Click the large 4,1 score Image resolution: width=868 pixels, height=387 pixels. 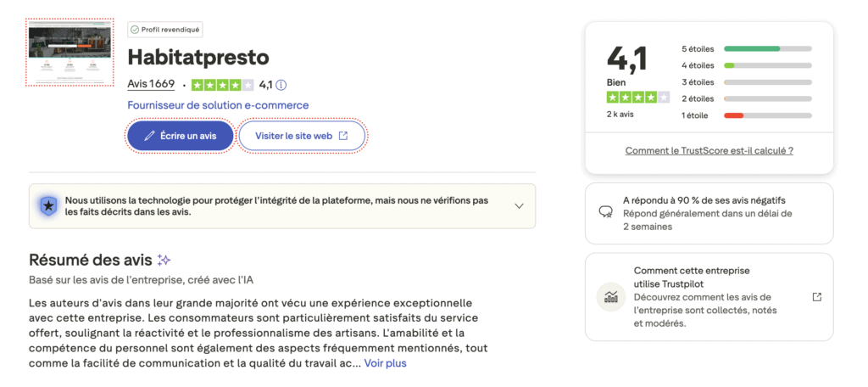pyautogui.click(x=627, y=59)
